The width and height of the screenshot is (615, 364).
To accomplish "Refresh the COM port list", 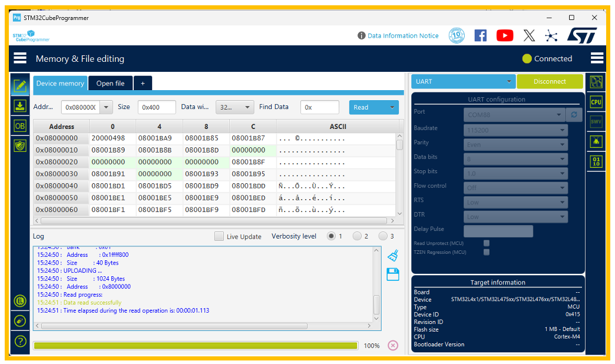I will coord(574,114).
